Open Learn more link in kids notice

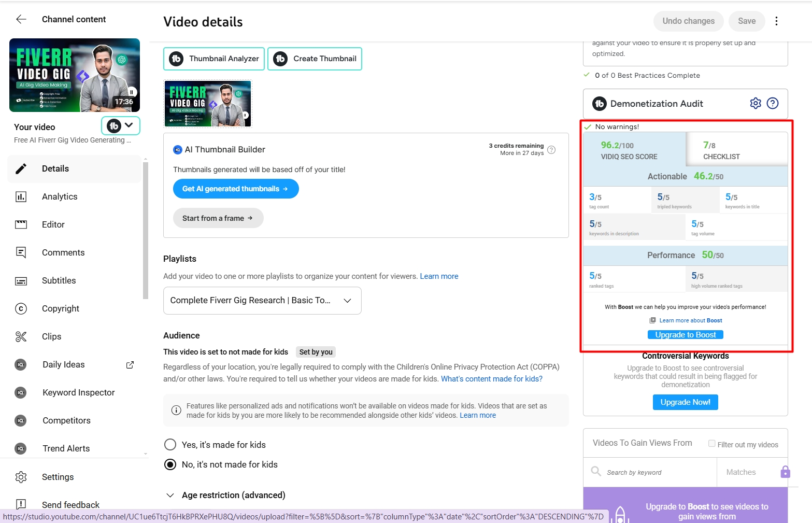coord(478,415)
